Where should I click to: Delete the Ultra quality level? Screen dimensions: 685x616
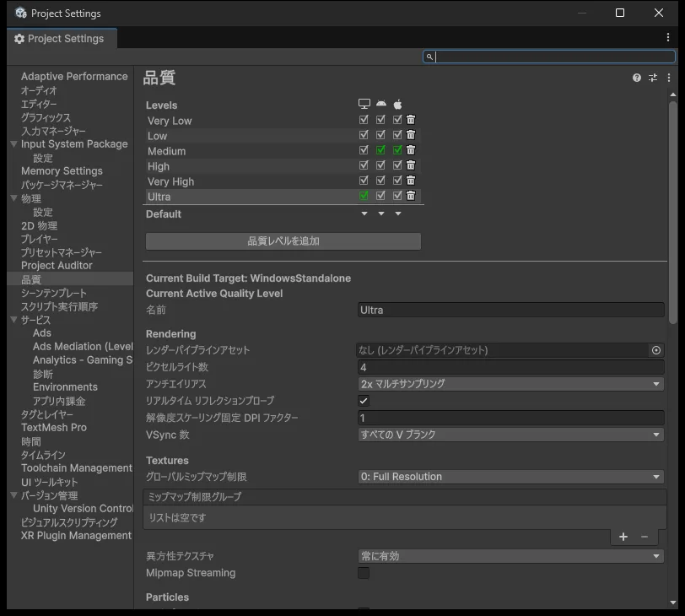(x=411, y=195)
